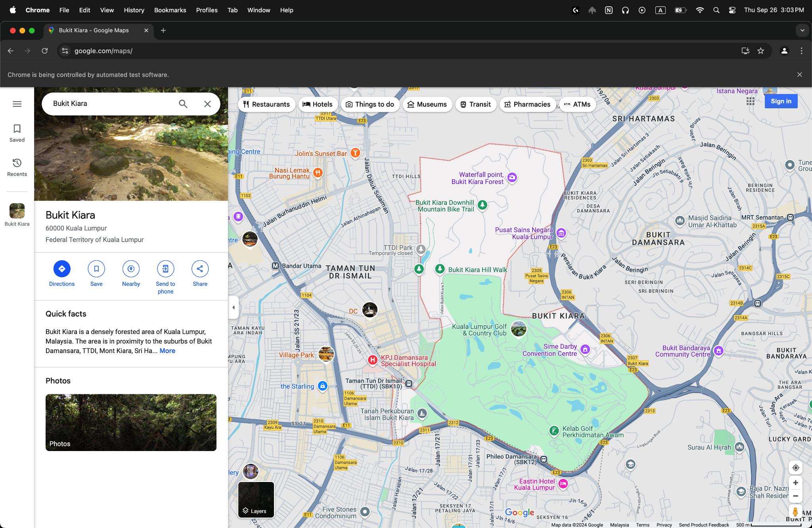Go back in Chrome
The image size is (812, 528).
pyautogui.click(x=11, y=51)
